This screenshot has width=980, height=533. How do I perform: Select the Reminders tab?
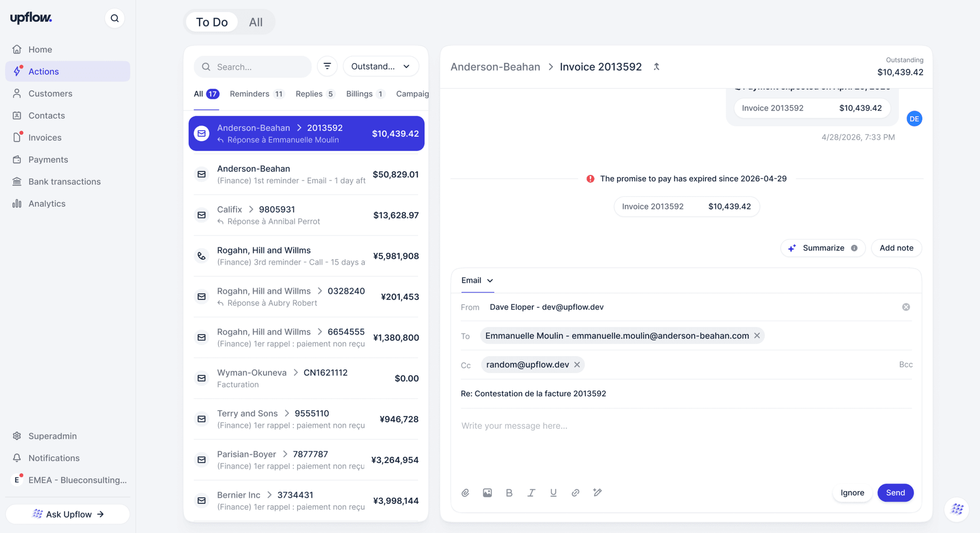pos(257,94)
